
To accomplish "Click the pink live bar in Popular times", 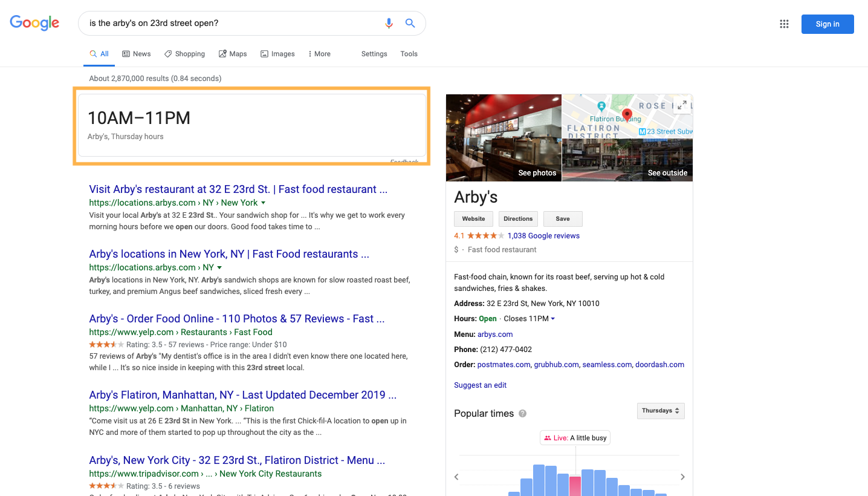I will (x=575, y=486).
